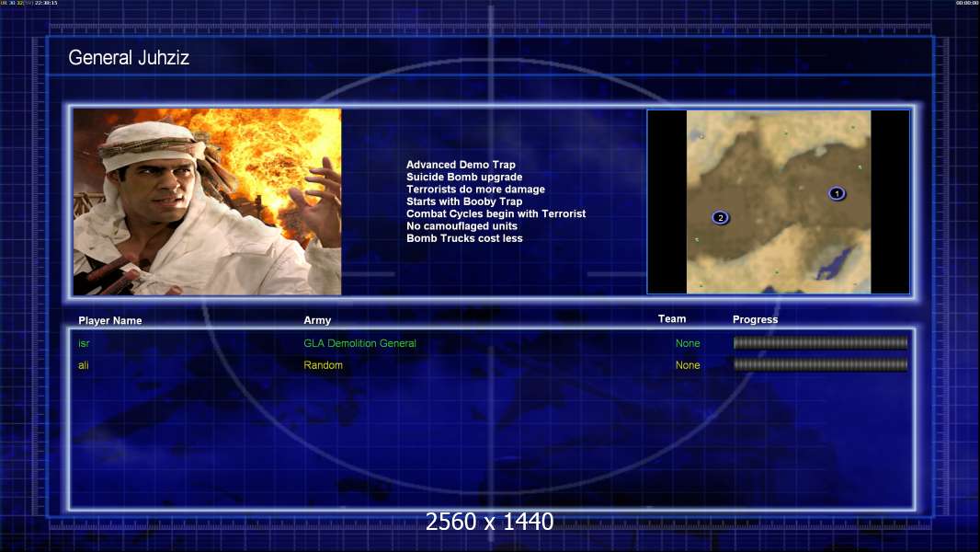Select player isr in the list
The height and width of the screenshot is (552, 980).
click(x=84, y=343)
